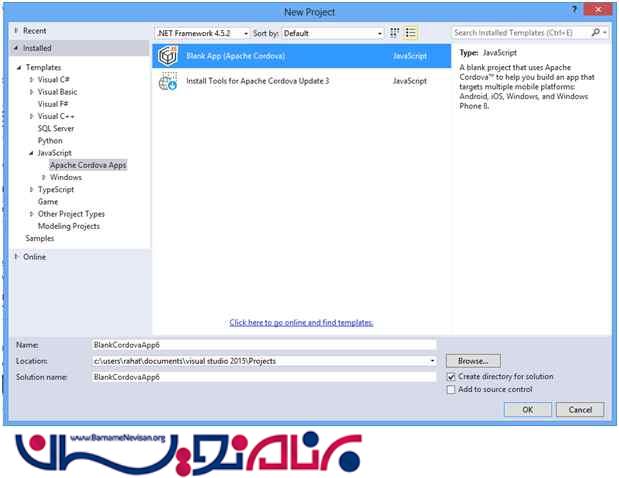Expand the Recent section
The height and width of the screenshot is (478, 619).
point(16,30)
